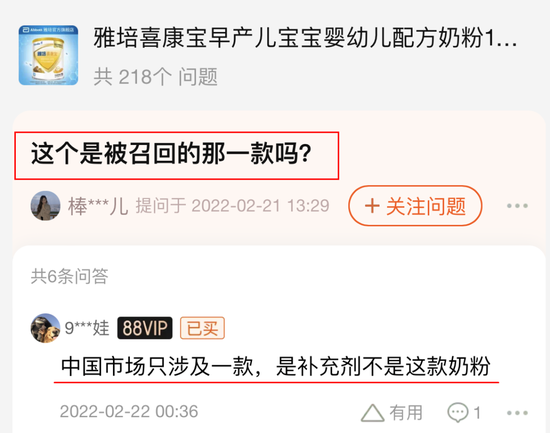The image size is (550, 433).
Task: Open the answer's three-dot more menu
Action: coord(517,413)
